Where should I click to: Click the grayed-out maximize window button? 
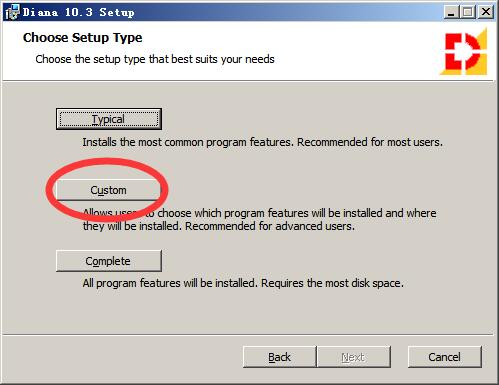[468, 12]
